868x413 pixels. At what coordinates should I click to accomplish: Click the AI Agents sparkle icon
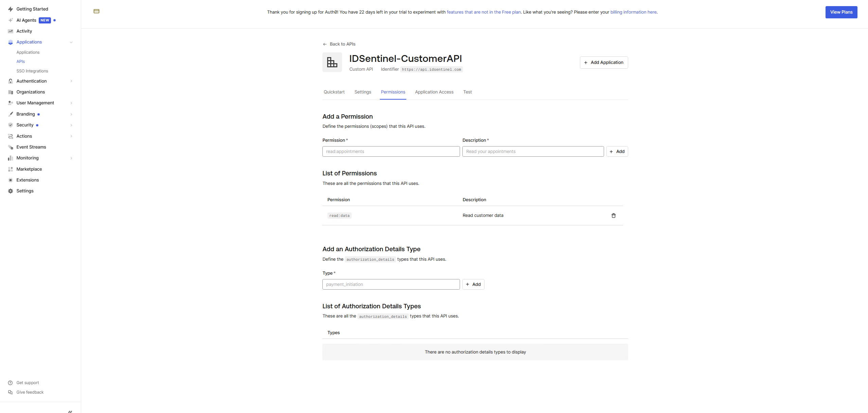tap(11, 20)
